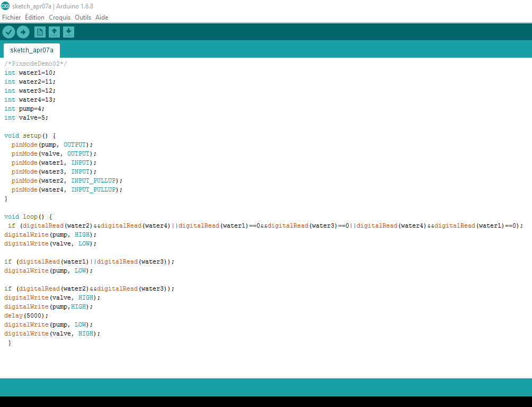This screenshot has height=407, width=532.
Task: Click the 'void setup()' line
Action: click(x=30, y=135)
